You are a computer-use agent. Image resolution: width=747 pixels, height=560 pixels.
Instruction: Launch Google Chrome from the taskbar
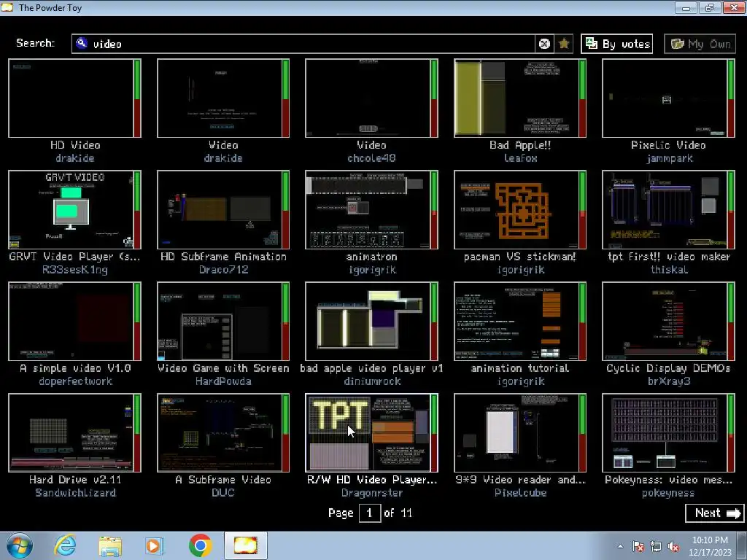point(200,545)
